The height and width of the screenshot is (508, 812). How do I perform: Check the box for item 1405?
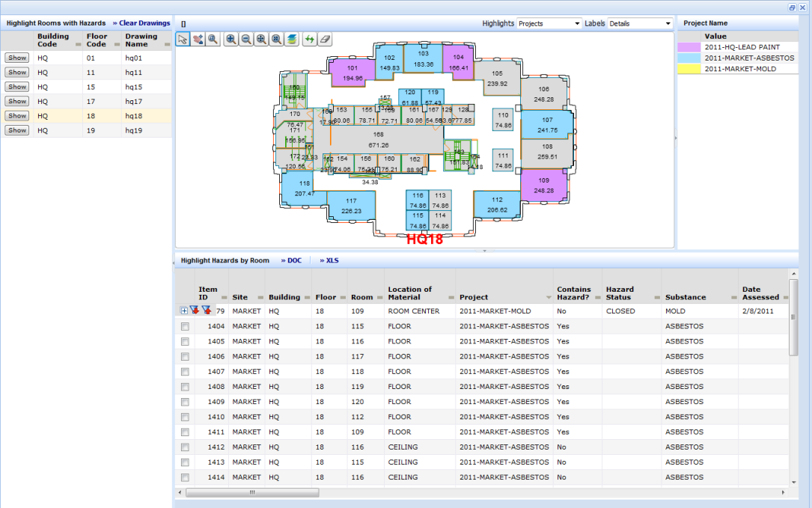185,342
